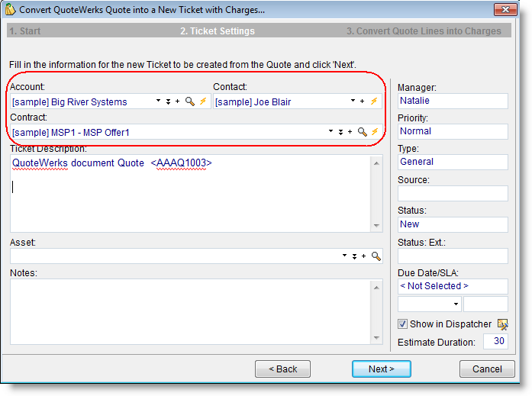This screenshot has width=532, height=396.
Task: Click the Contact lightning bolt icon
Action: tap(374, 101)
